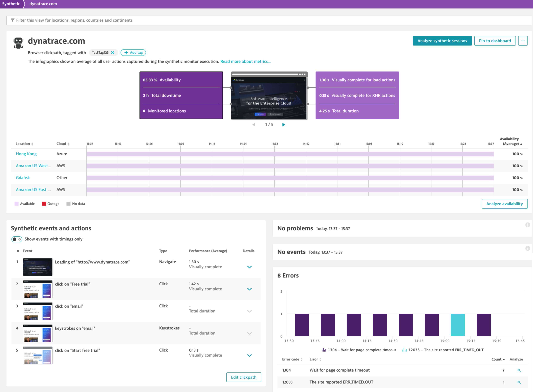The height and width of the screenshot is (392, 533).
Task: Open Read more about metrics link
Action: point(245,62)
